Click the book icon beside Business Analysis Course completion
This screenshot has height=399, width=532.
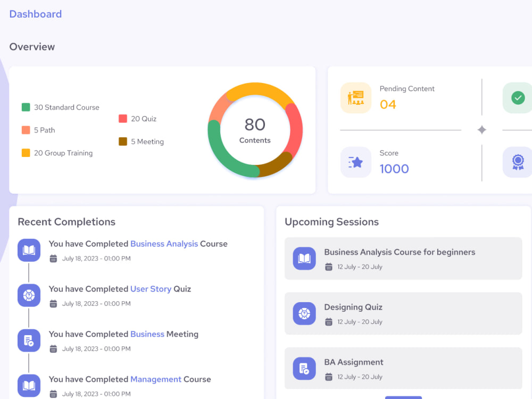click(29, 250)
